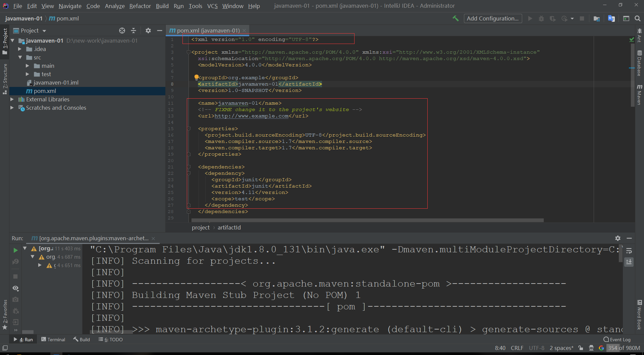Open the http://www.example.com link in pom.xml
The image size is (644, 355).
[x=252, y=116]
